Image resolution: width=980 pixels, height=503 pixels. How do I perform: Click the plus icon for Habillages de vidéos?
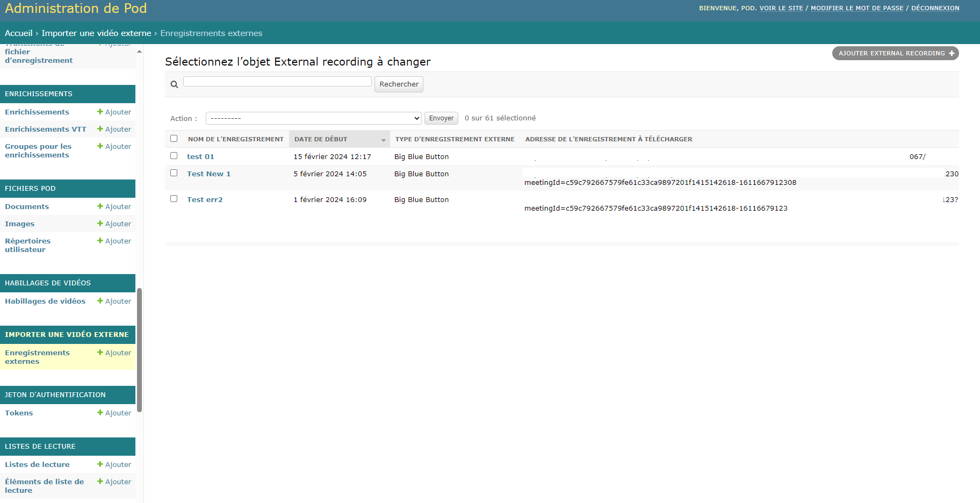[100, 301]
